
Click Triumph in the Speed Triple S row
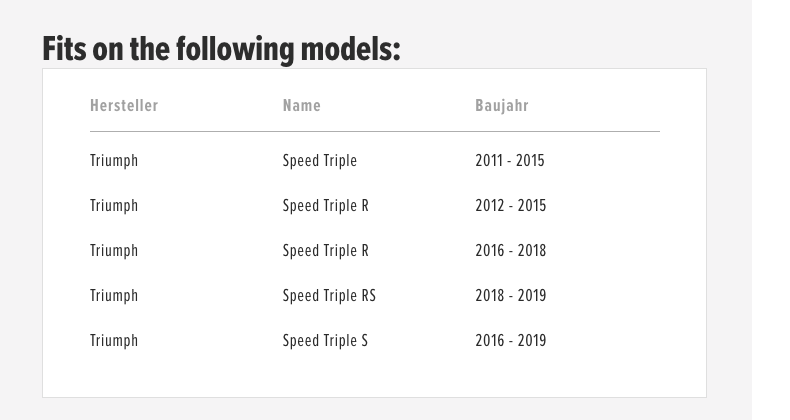tap(114, 341)
